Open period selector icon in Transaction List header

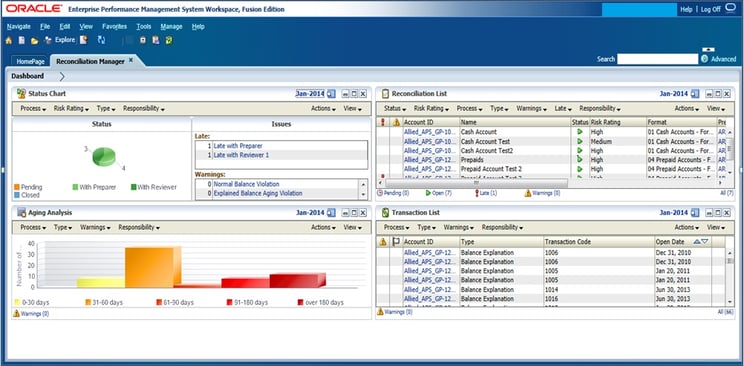(695, 213)
